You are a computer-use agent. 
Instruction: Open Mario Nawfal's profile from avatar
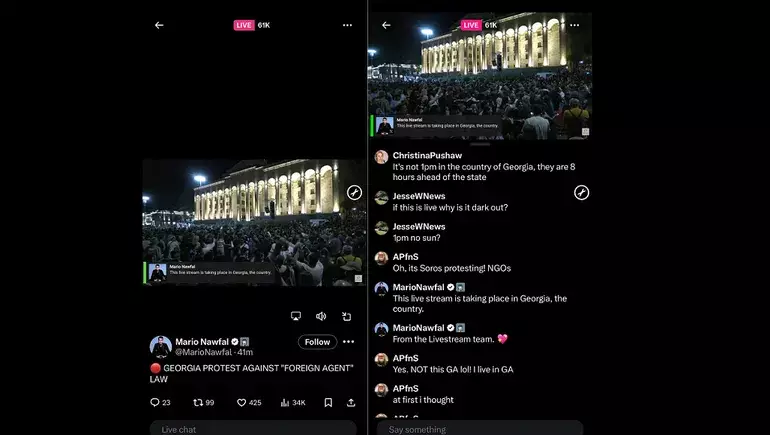click(160, 346)
